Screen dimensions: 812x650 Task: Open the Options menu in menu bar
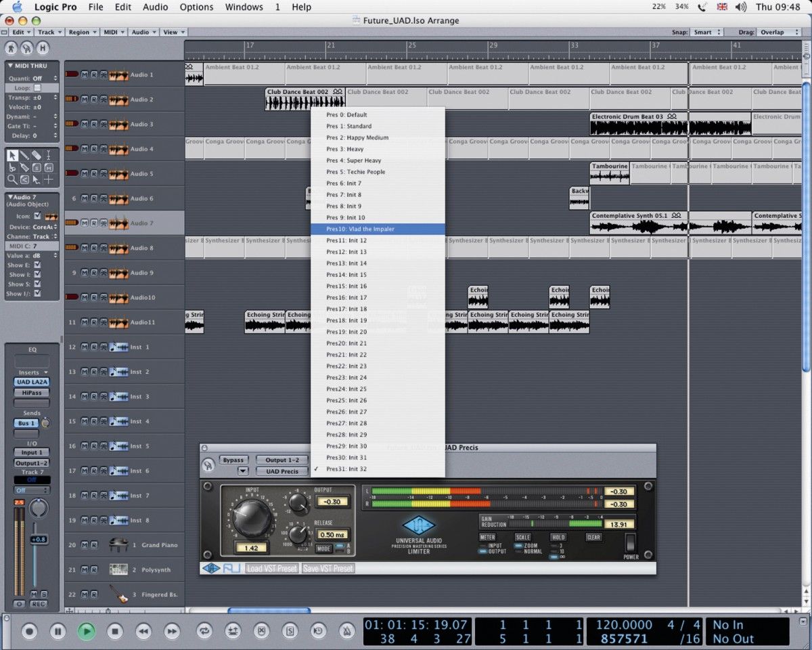(x=196, y=7)
